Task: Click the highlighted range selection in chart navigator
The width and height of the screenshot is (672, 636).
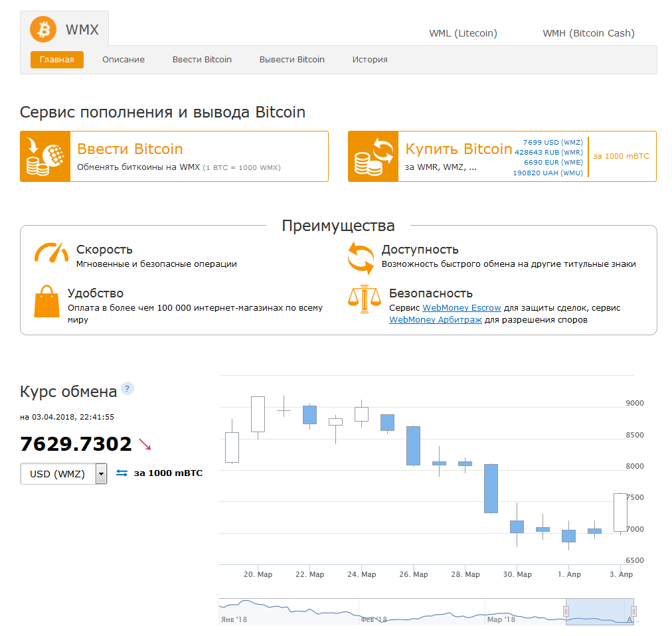Action: click(x=600, y=611)
